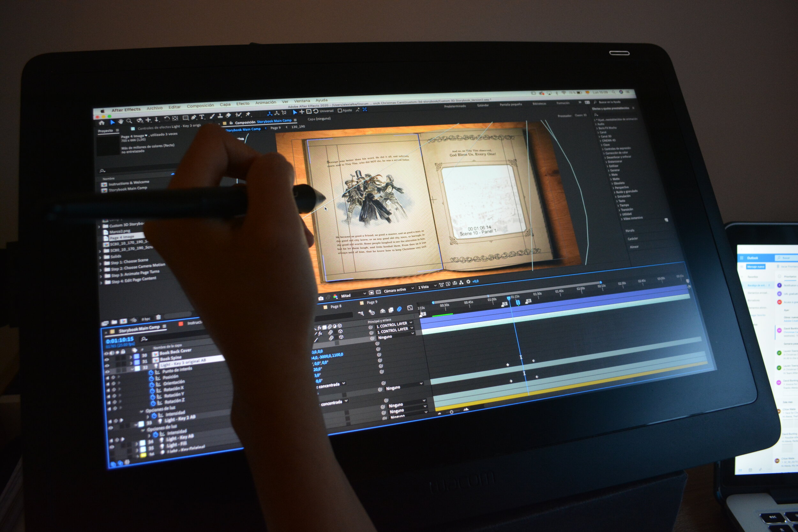Click the snapshot camera icon in viewer
The image size is (798, 532).
pos(320,299)
